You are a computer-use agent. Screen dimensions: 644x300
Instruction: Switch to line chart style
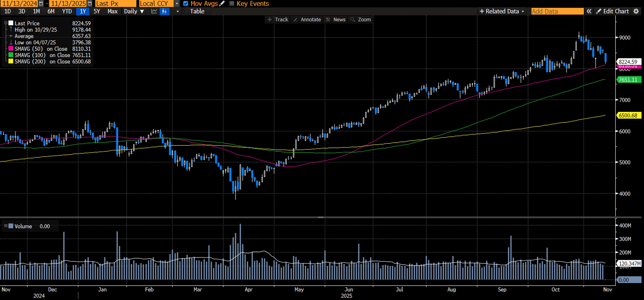pyautogui.click(x=154, y=11)
